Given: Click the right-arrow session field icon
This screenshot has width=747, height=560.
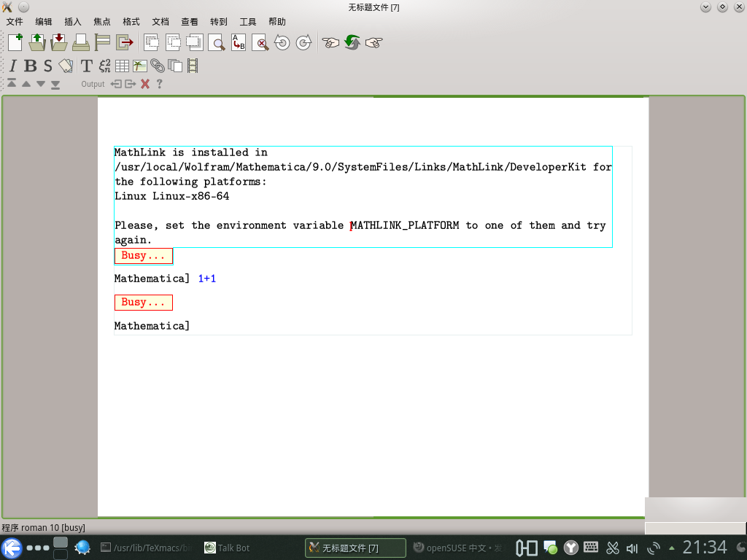Looking at the screenshot, I should (130, 84).
